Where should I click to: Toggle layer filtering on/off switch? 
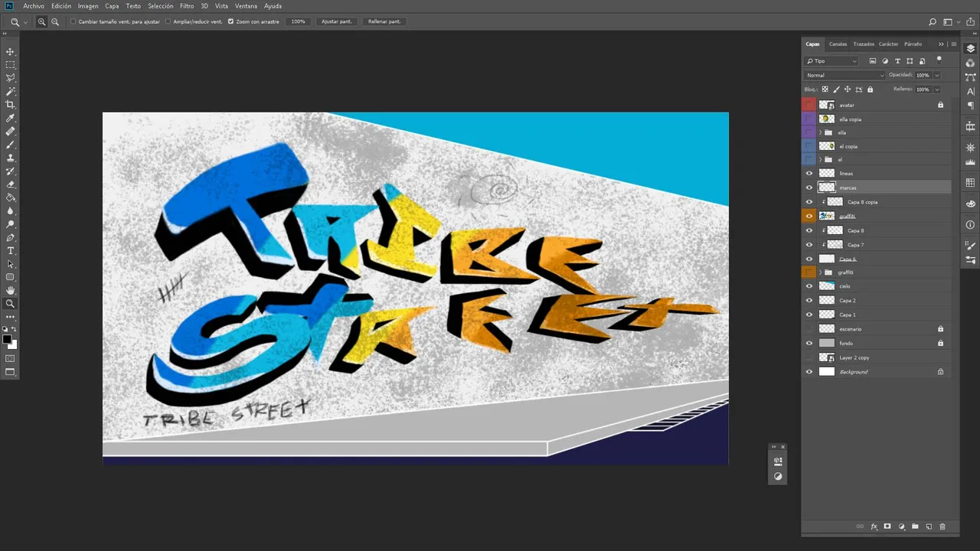[x=939, y=60]
